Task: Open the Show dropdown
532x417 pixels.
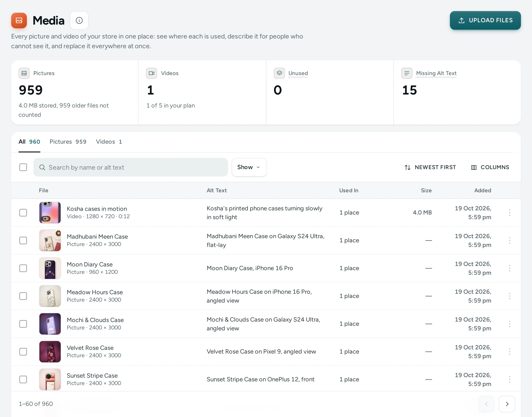Action: 249,167
